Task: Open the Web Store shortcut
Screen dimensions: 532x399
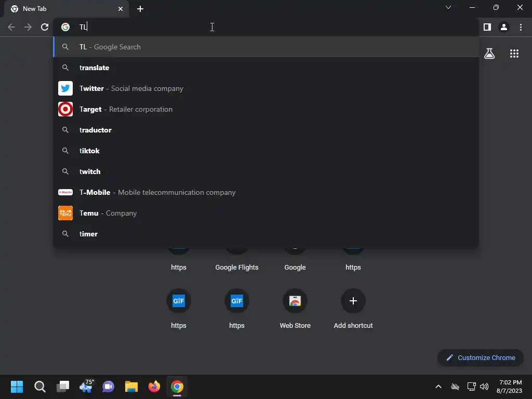Action: (295, 309)
